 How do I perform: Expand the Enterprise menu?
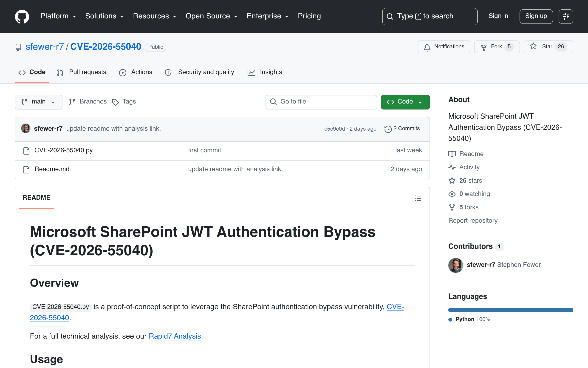268,16
